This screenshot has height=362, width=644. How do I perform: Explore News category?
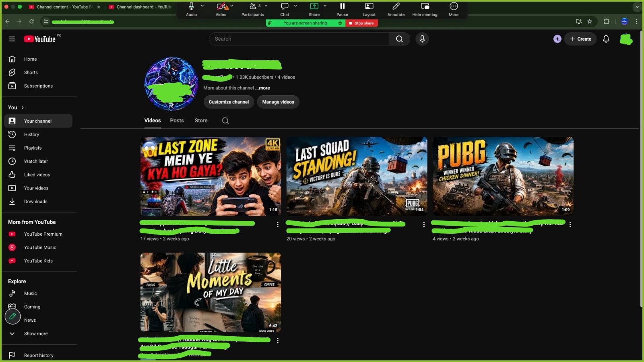[x=38, y=320]
